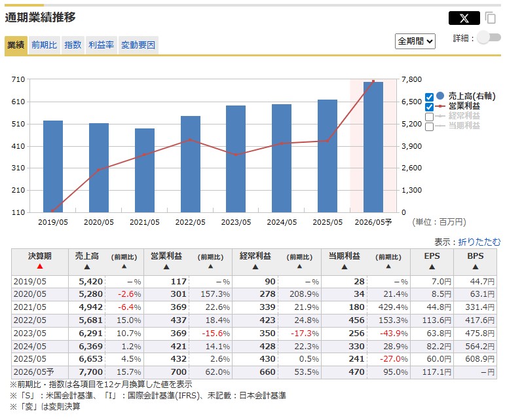Sort 経常利益 column with its triangle
Image resolution: width=505 pixels, height=420 pixels.
pyautogui.click(x=256, y=267)
